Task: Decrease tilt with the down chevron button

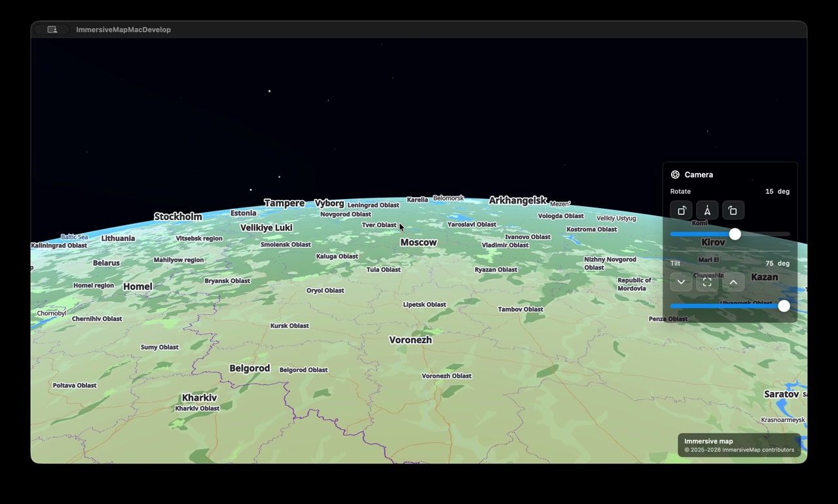Action: [681, 282]
